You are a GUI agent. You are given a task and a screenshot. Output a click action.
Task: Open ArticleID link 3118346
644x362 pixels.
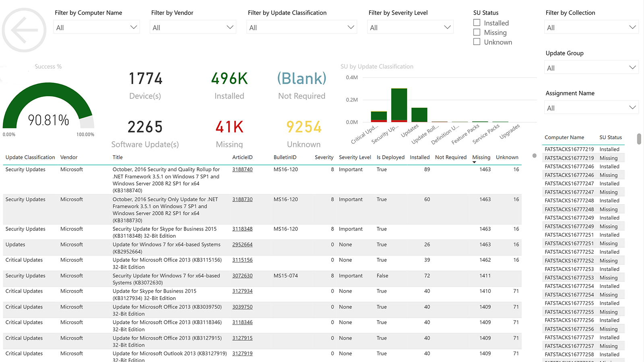[242, 322]
